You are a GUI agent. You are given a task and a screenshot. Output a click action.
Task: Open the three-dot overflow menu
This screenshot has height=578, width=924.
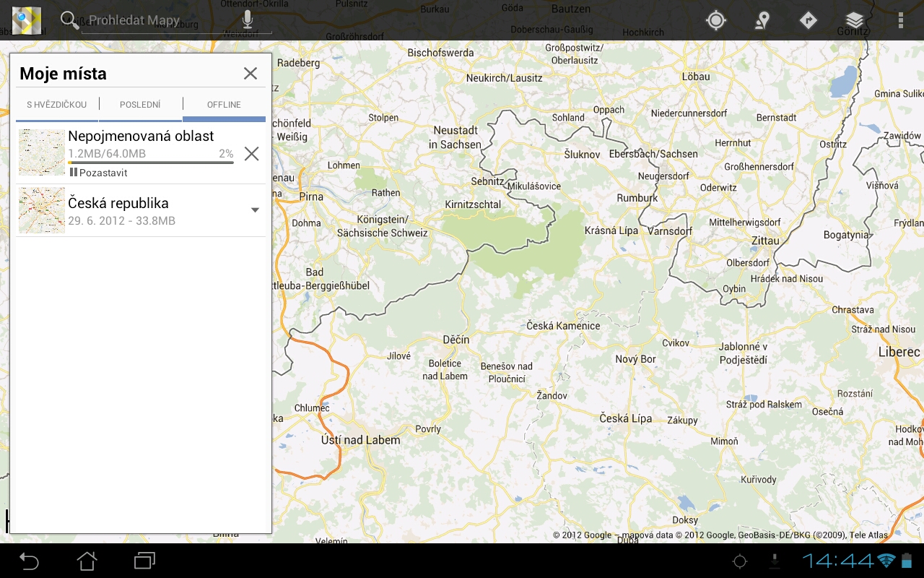[x=901, y=20]
